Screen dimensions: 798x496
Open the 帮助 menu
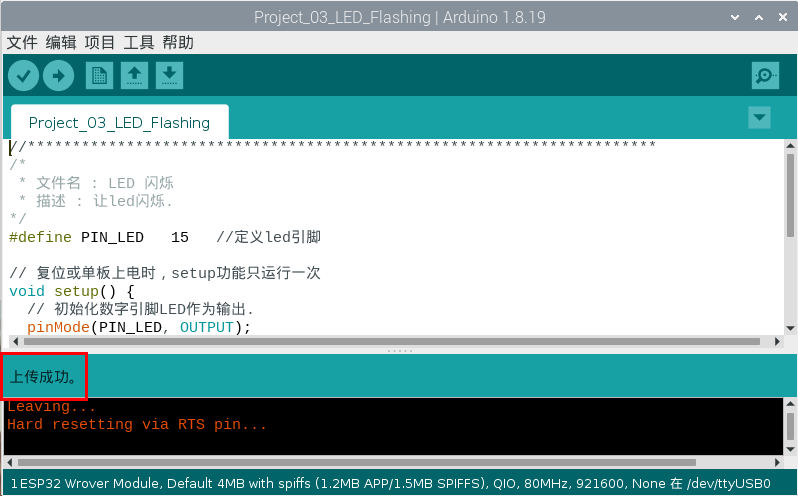(178, 42)
